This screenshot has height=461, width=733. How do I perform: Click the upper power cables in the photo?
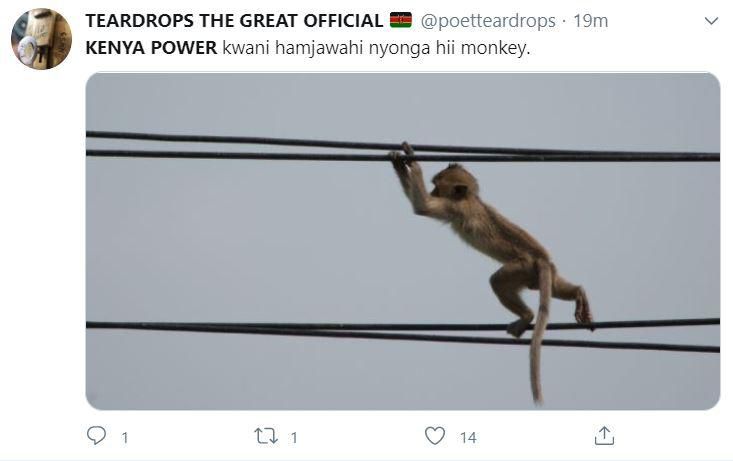250,146
